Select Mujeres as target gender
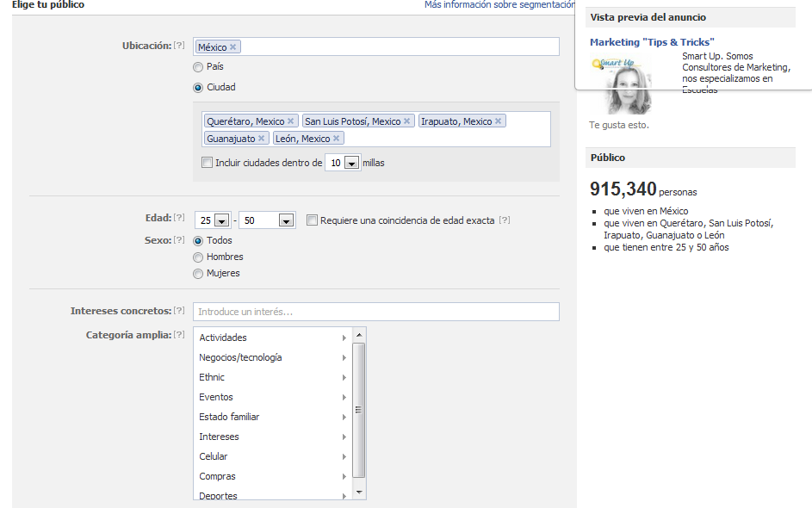 198,274
